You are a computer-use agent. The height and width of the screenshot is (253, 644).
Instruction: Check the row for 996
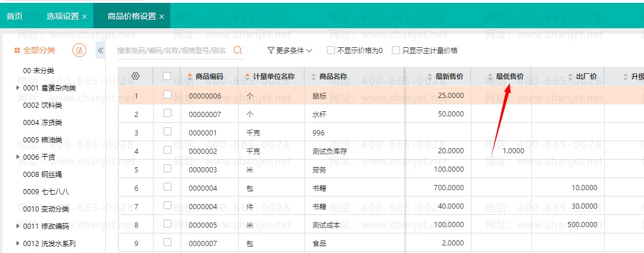coord(167,131)
